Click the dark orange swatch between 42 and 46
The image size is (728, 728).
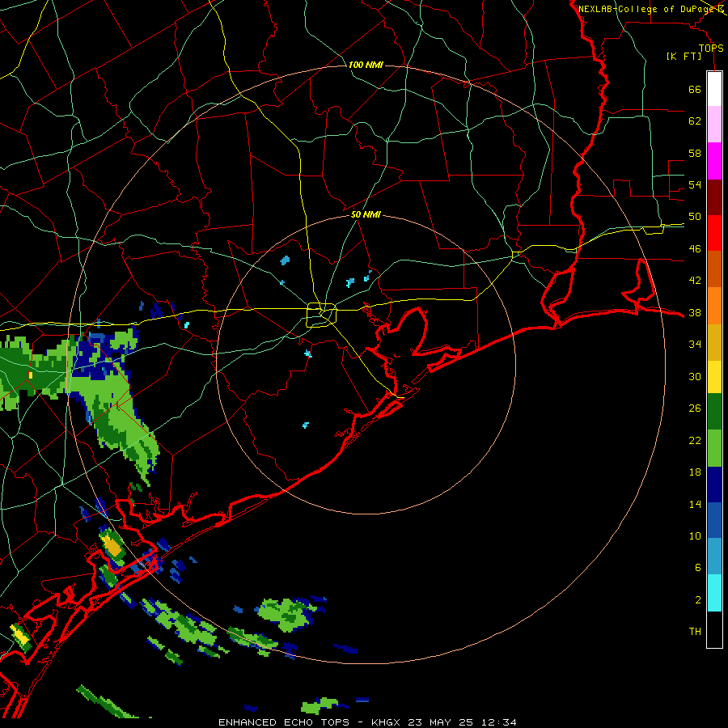point(714,269)
